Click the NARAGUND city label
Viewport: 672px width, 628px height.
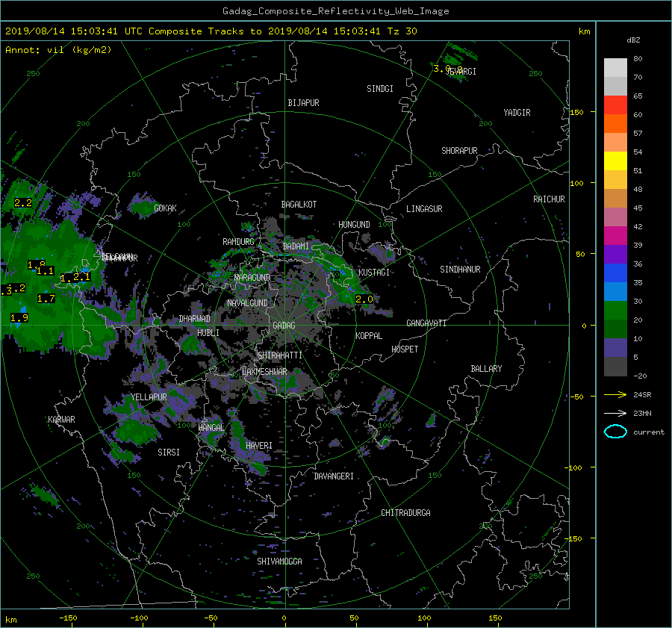point(252,278)
